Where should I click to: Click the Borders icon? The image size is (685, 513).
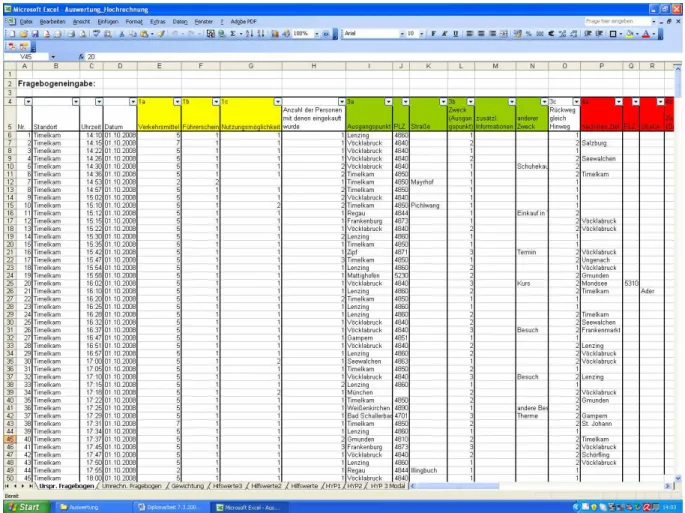click(613, 34)
